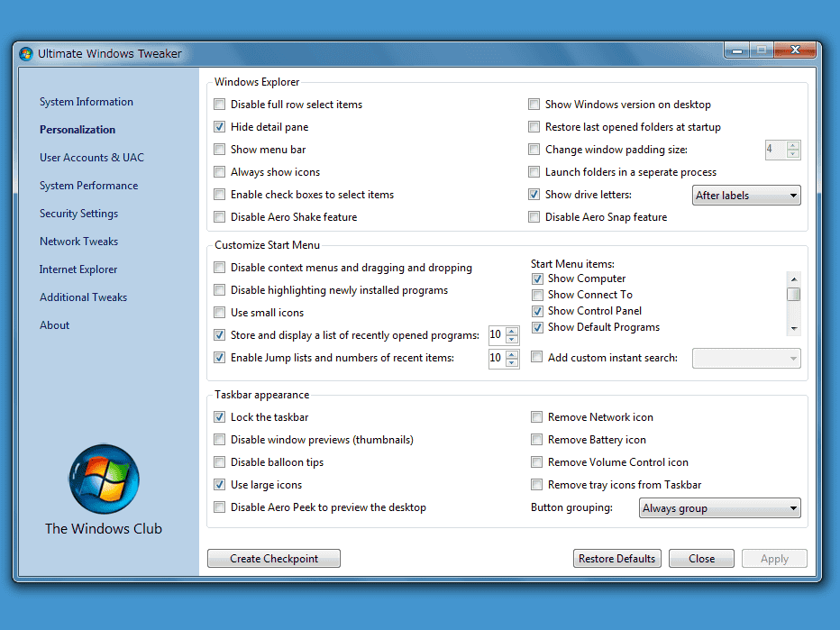Toggle Change window padding size checkbox
Viewport: 840px width, 630px height.
534,150
